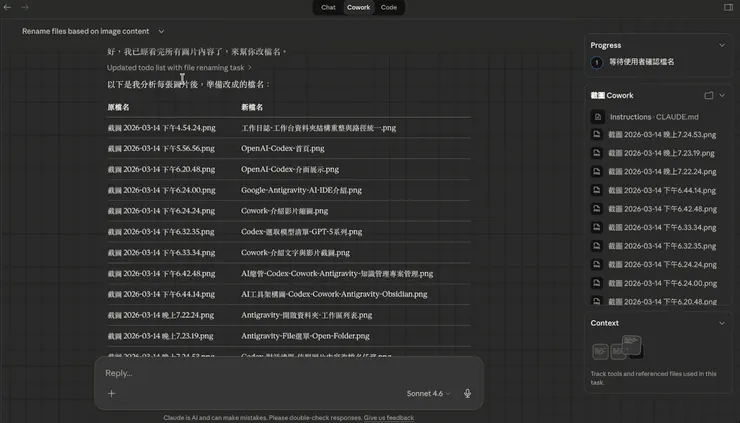Open sidebar file 截圖 2026-03-14 下午6.42.48.png
Viewport: 740px width, 423px height.
663,209
